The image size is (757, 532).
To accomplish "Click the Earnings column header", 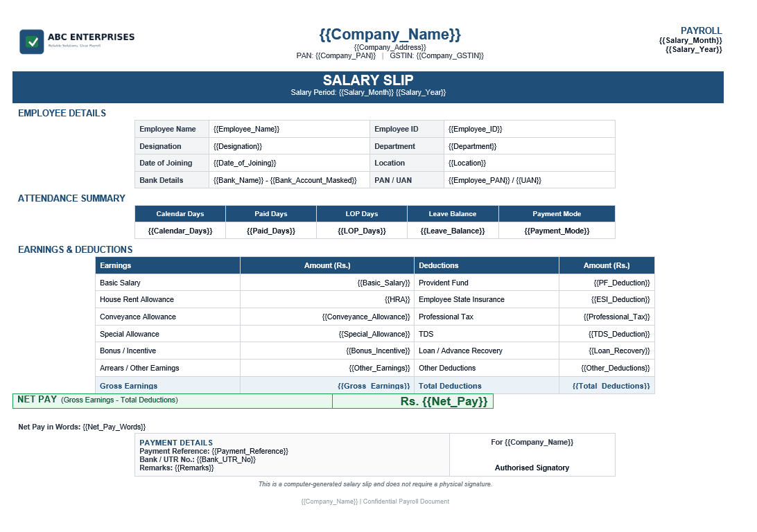I will [168, 265].
